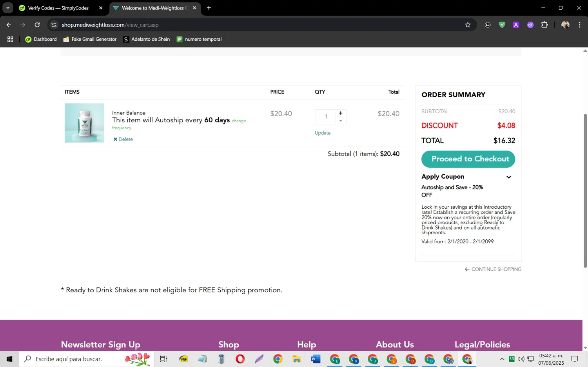Click the Newsletter Sign Up footer heading
The width and height of the screenshot is (588, 367).
[x=100, y=345]
